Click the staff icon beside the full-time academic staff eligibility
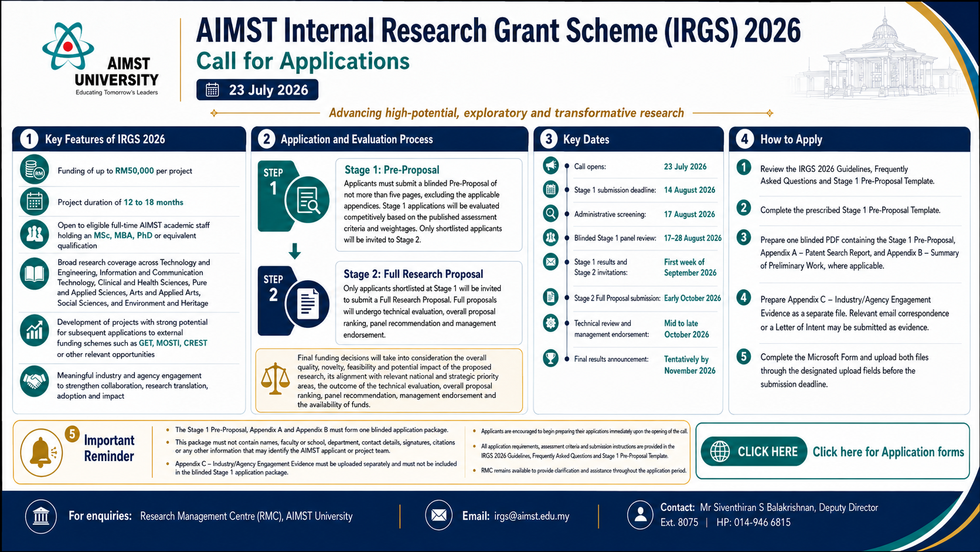This screenshot has width=980, height=552. [x=35, y=235]
